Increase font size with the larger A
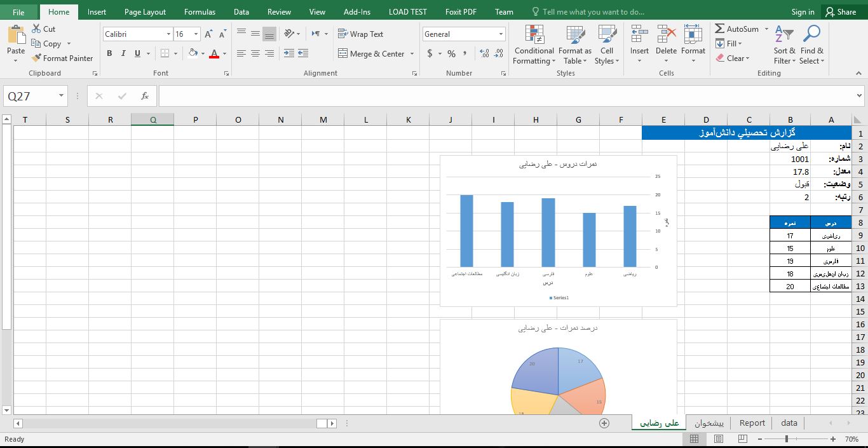The height and width of the screenshot is (448, 868). [x=209, y=34]
